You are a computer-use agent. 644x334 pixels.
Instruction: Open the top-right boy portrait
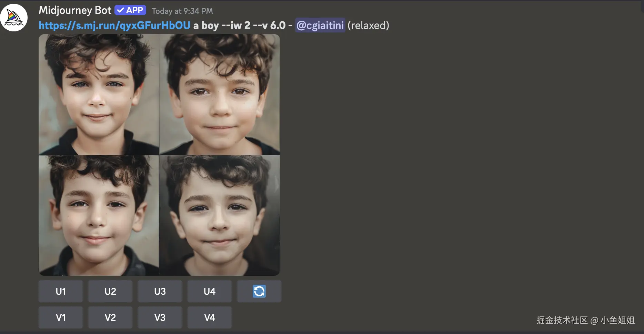[x=220, y=95]
